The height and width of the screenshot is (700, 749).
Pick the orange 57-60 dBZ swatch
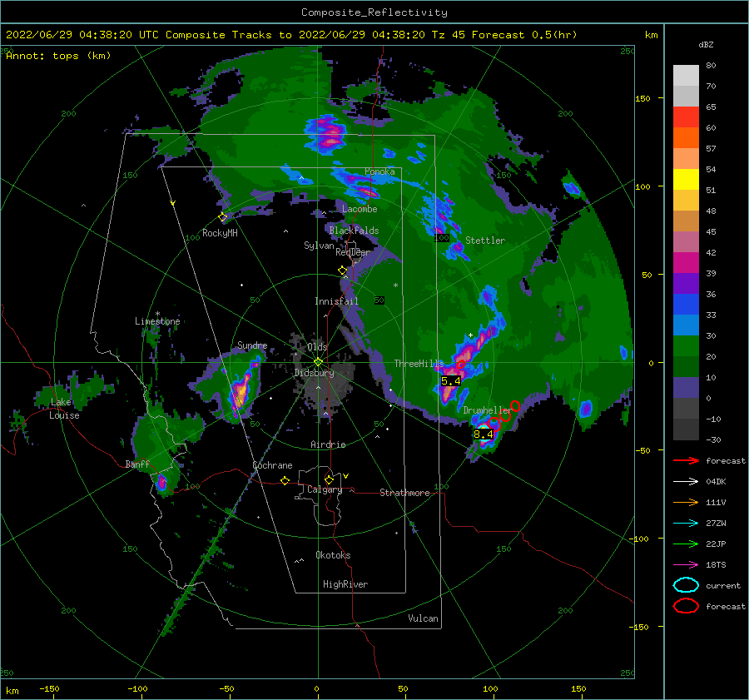pyautogui.click(x=686, y=137)
